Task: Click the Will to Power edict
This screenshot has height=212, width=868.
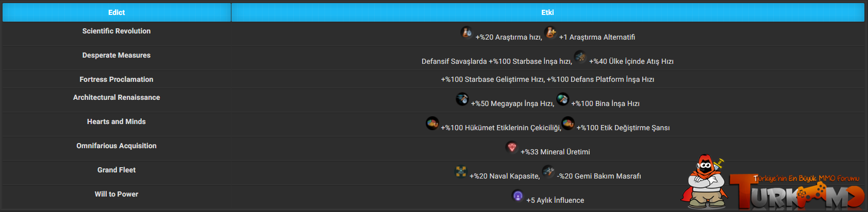Action: tap(116, 194)
